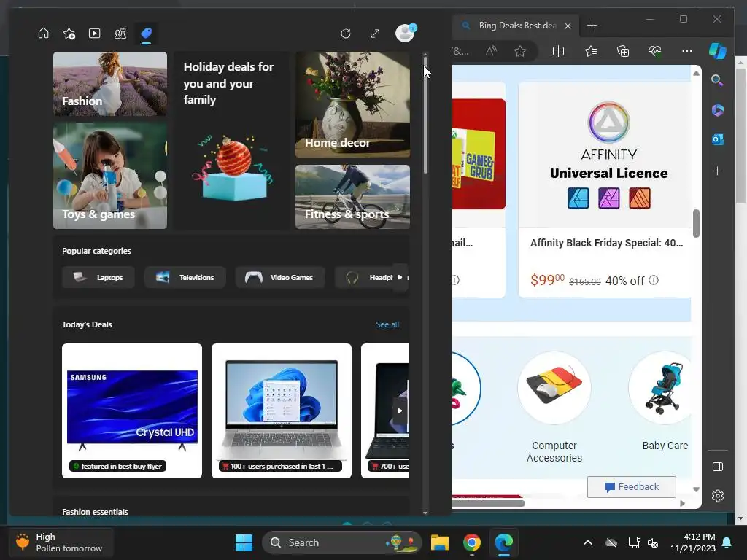This screenshot has height=560, width=747.
Task: Open the Favorites list in Edge
Action: [591, 51]
